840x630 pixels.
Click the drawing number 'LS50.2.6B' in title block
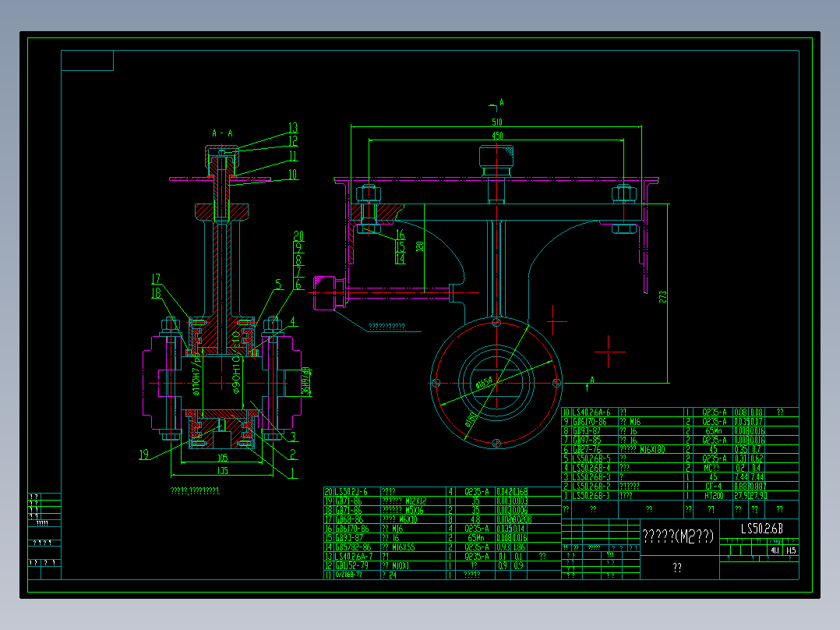(x=761, y=529)
